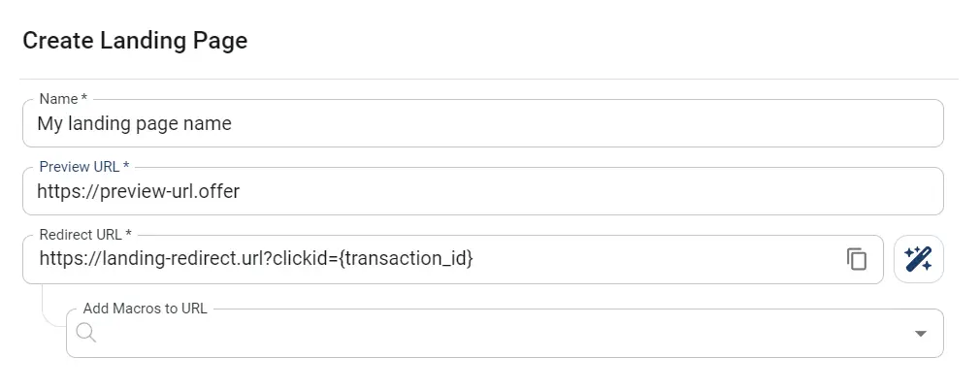980x391 pixels.
Task: Click the divider line under the heading
Action: tap(489, 80)
